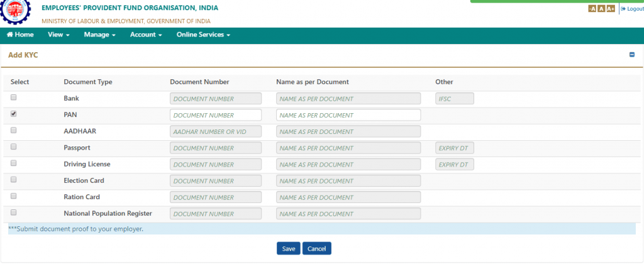The height and width of the screenshot is (264, 644).
Task: Open the Manage dropdown menu
Action: pos(100,35)
